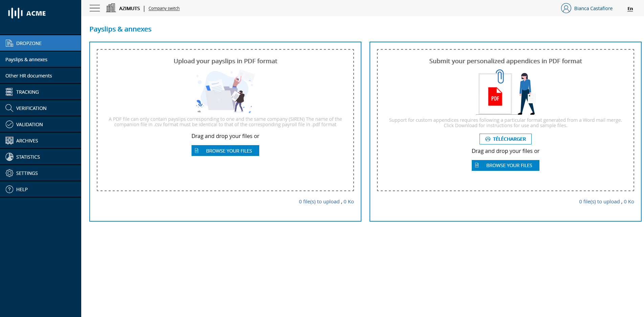Image resolution: width=644 pixels, height=317 pixels.
Task: Open the En language selector
Action: tap(630, 8)
